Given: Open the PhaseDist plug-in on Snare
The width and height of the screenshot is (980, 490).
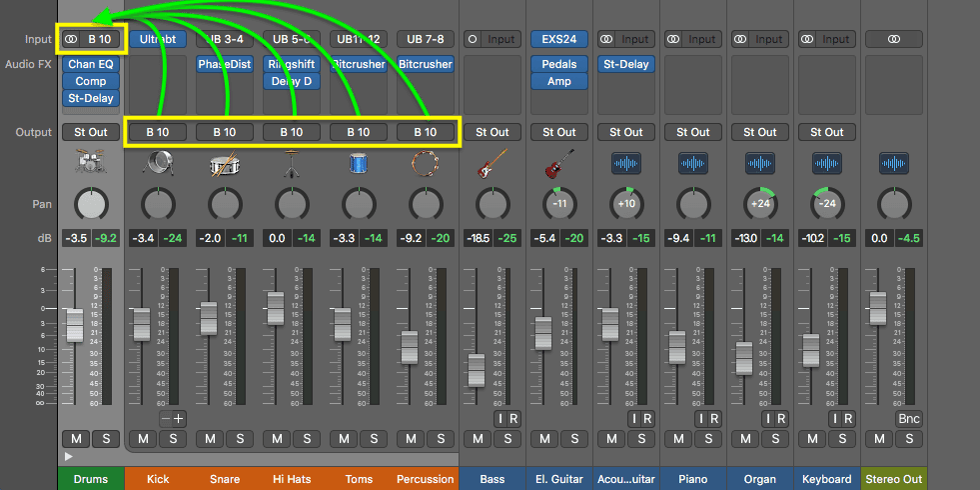Looking at the screenshot, I should coord(225,64).
